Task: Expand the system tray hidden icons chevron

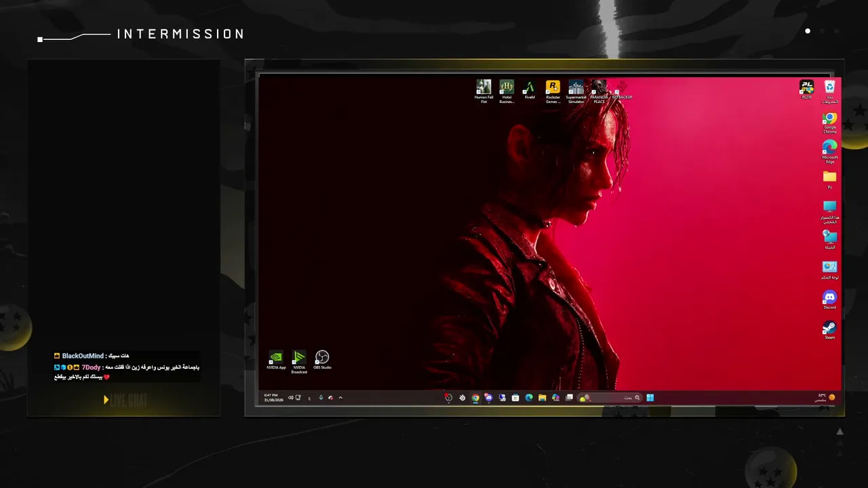Action: coord(340,398)
